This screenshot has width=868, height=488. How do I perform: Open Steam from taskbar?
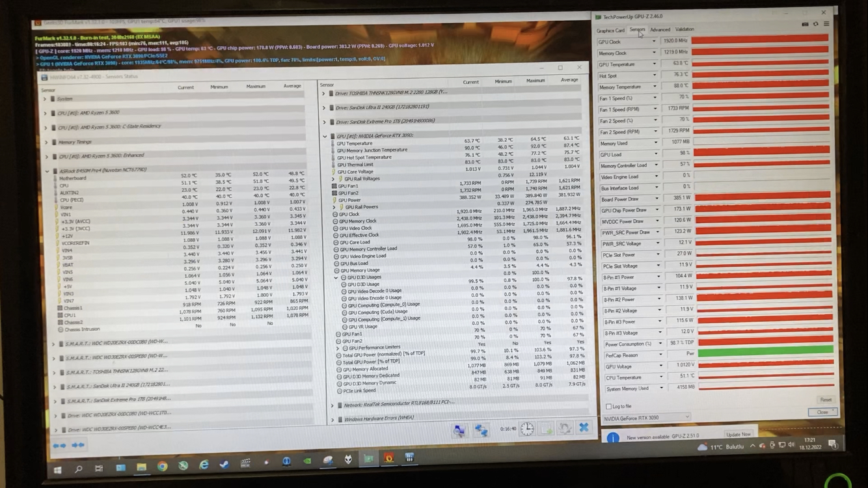(x=224, y=465)
